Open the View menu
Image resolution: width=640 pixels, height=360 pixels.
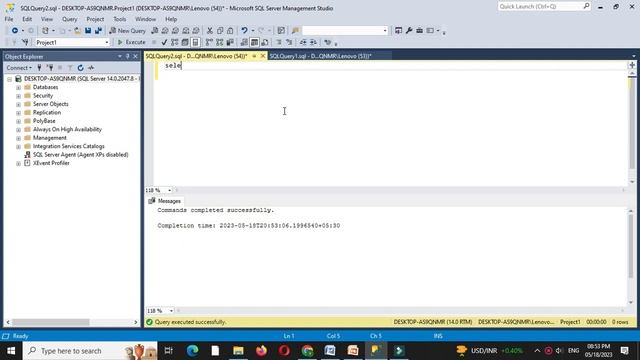point(47,19)
